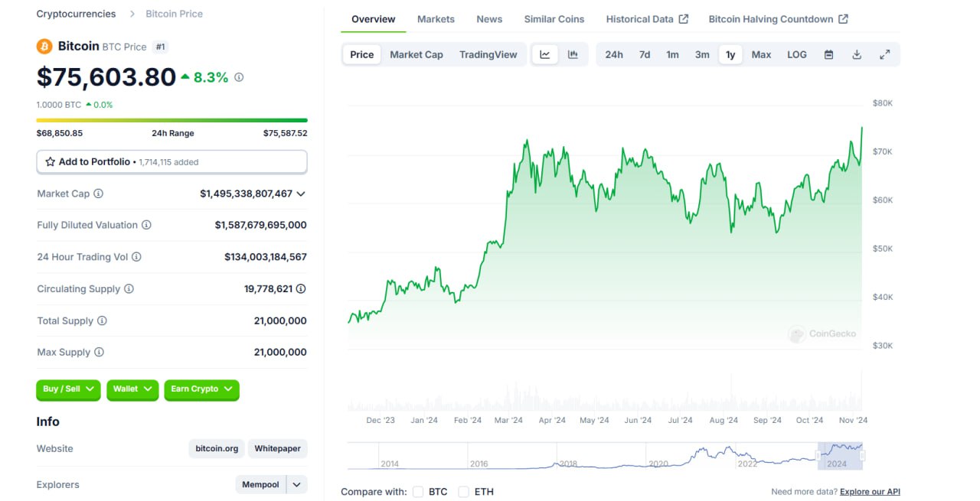
Task: Enable the BTC compare checkbox
Action: [x=418, y=492]
